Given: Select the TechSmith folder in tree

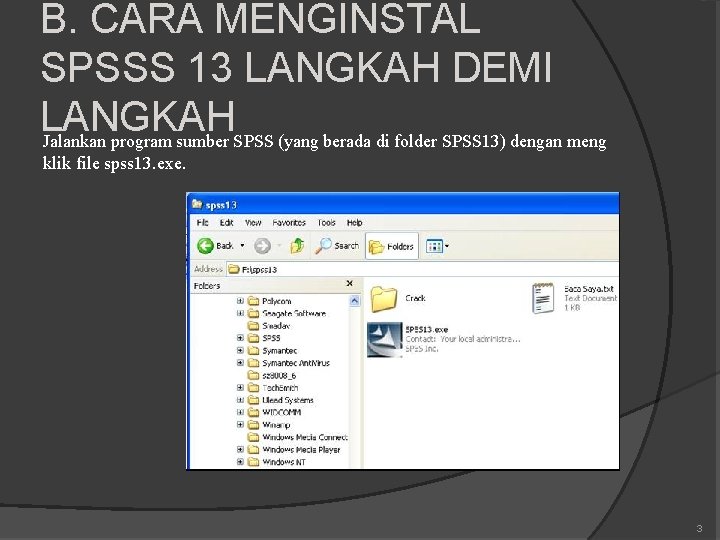Looking at the screenshot, I should [273, 388].
